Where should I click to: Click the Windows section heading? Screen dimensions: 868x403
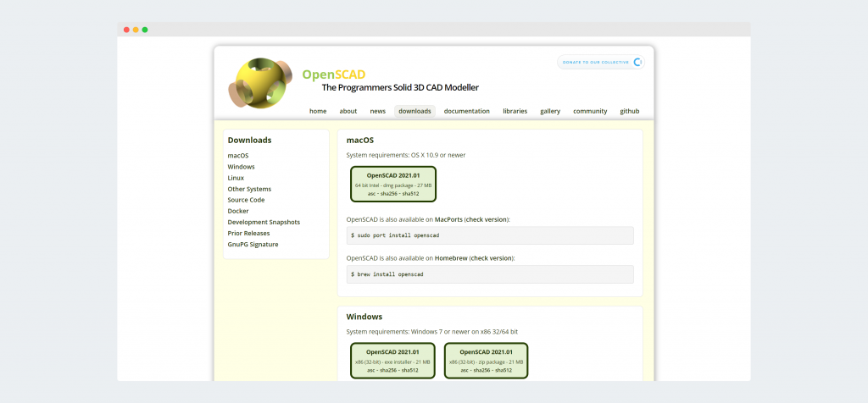tap(364, 317)
